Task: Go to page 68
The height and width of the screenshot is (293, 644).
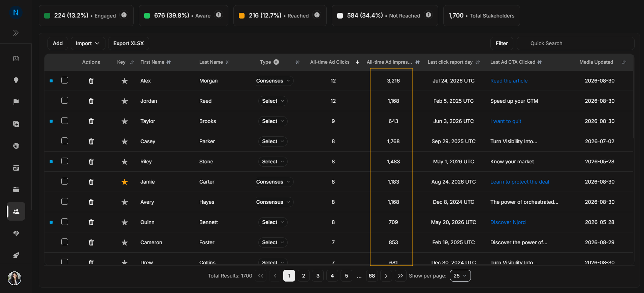Action: tap(372, 276)
